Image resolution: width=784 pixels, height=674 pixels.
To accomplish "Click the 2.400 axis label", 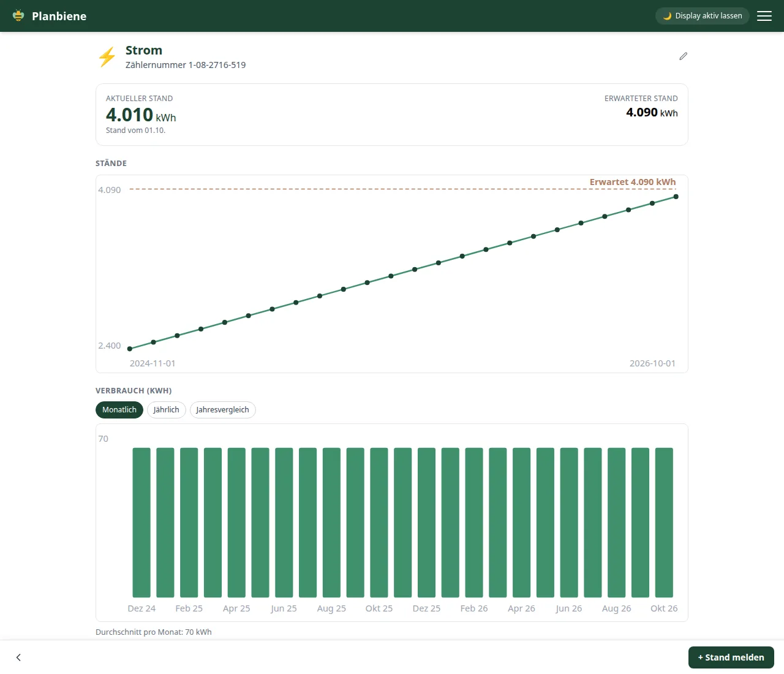I will (110, 346).
